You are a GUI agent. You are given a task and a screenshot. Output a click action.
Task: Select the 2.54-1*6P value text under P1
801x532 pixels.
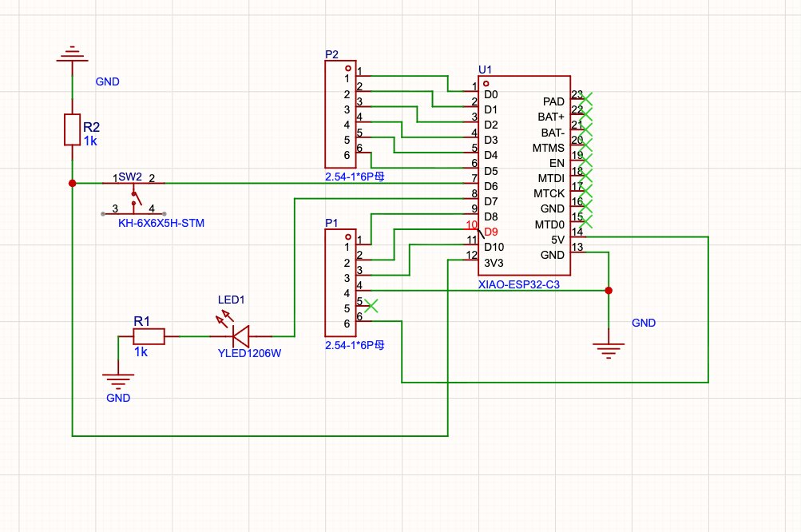355,345
